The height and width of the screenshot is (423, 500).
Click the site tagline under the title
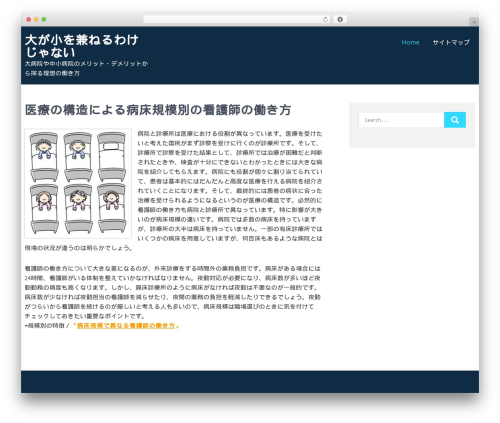coord(86,68)
